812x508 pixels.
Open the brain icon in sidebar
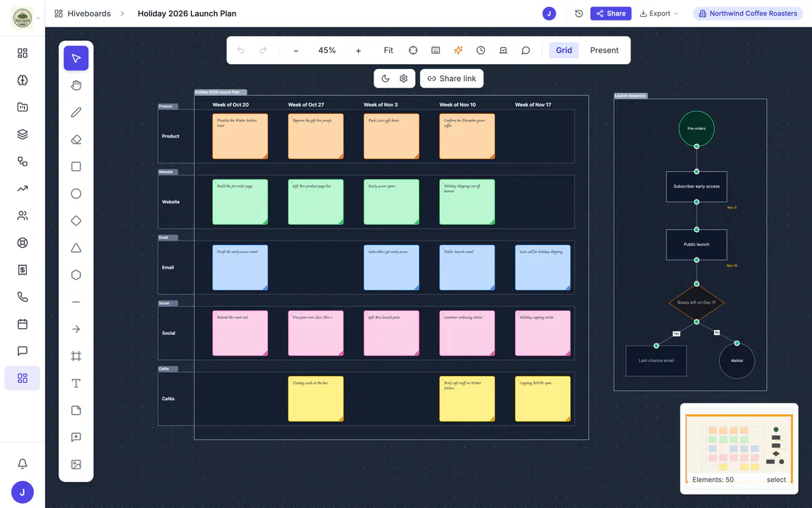[x=23, y=80]
